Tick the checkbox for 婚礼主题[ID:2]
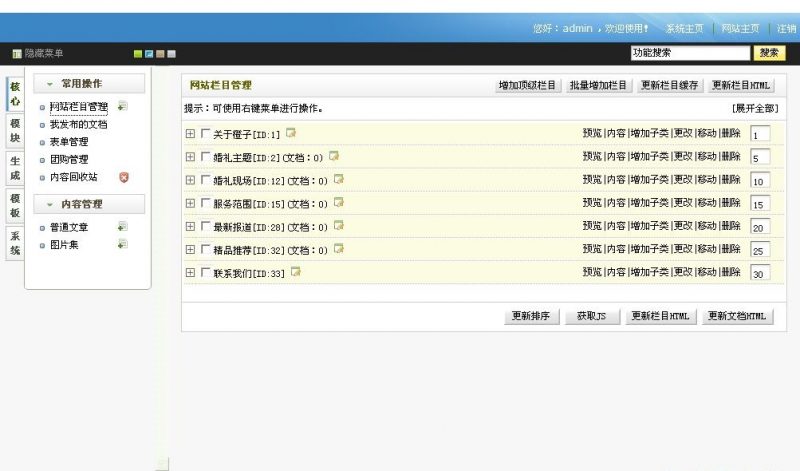 point(205,157)
